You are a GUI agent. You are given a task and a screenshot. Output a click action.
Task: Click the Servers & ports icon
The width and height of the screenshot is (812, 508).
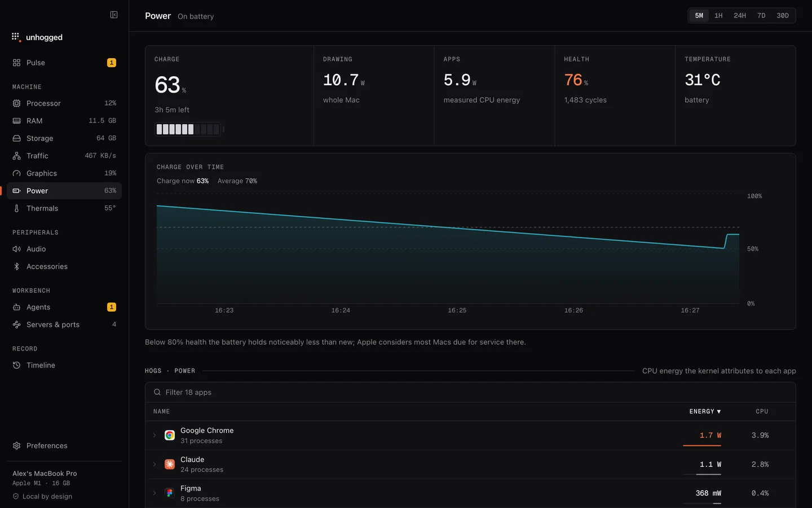[x=16, y=325]
